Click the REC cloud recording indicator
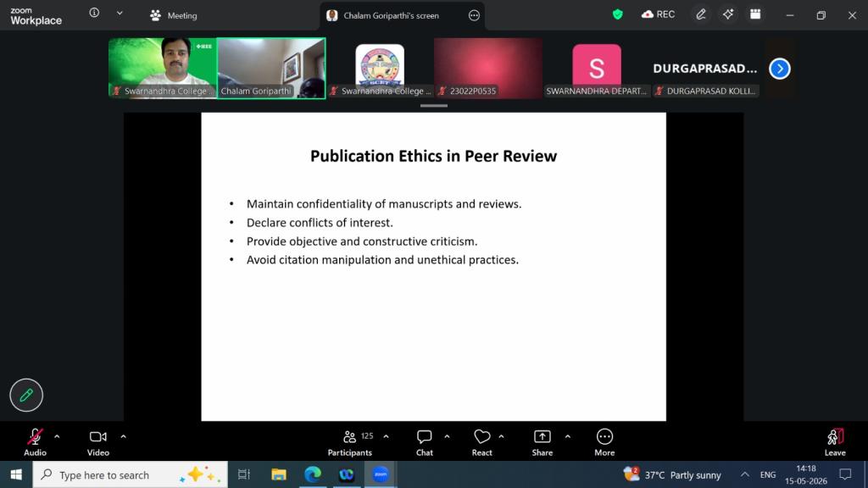This screenshot has width=868, height=488. 658,15
